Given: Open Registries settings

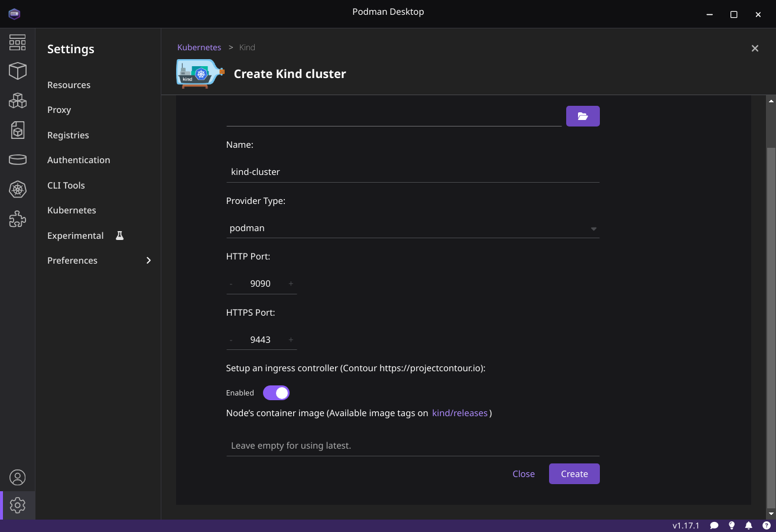Looking at the screenshot, I should click(x=68, y=135).
